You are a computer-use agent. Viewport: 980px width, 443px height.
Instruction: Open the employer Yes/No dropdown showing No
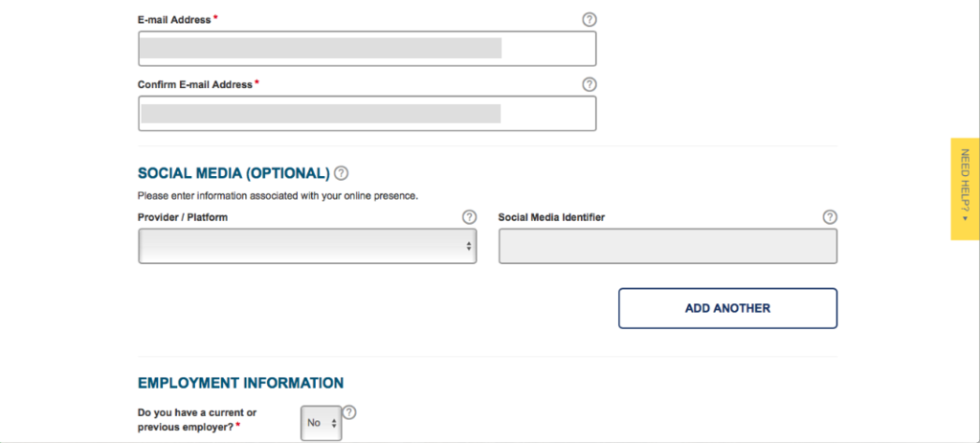coord(322,423)
